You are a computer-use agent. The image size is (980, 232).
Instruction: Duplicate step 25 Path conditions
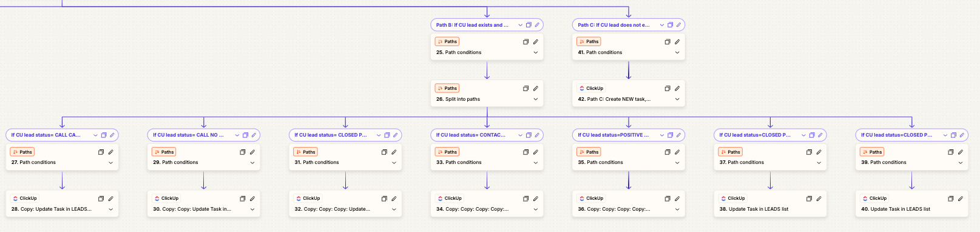click(x=526, y=42)
